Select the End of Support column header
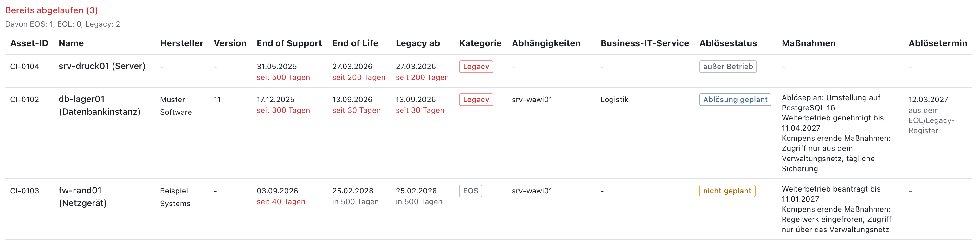The height and width of the screenshot is (241, 980). pyautogui.click(x=289, y=43)
